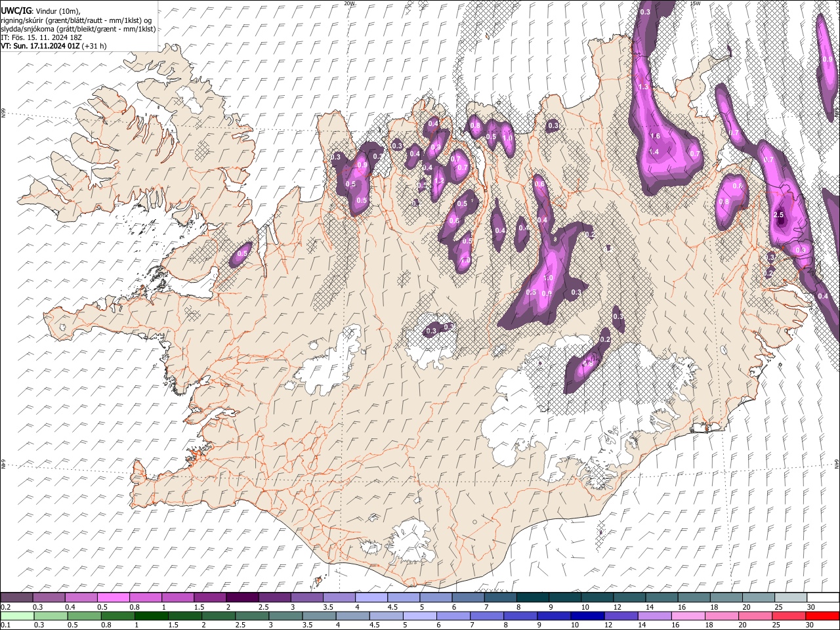Click the light grey 25–30 swatch in the upper legend row
840x630 pixels.
click(789, 597)
